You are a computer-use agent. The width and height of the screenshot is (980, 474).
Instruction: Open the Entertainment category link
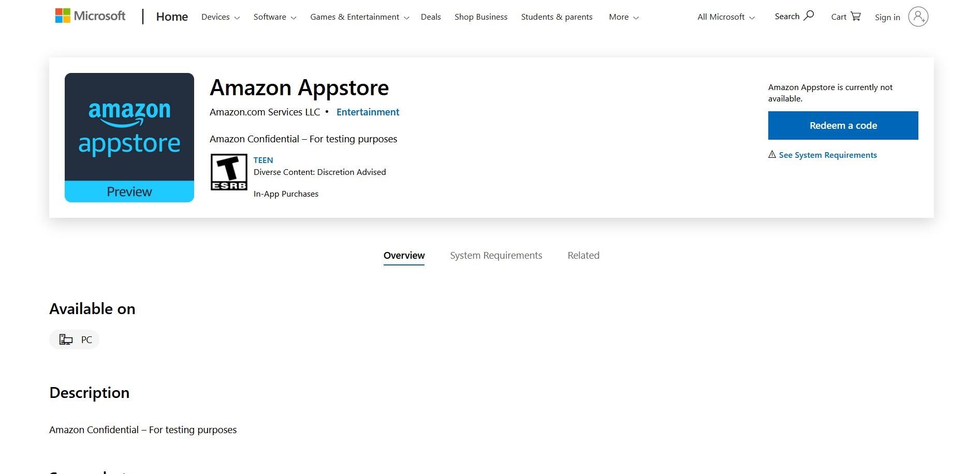368,112
